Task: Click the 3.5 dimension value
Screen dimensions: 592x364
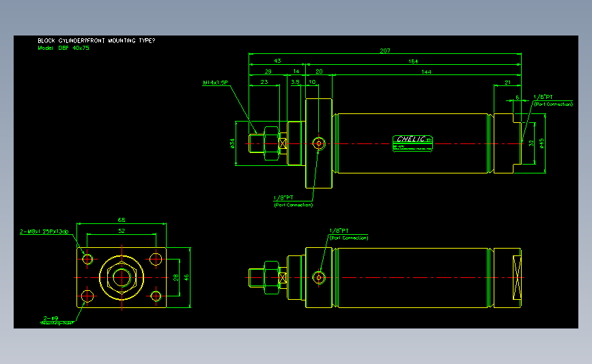Action: coord(295,82)
